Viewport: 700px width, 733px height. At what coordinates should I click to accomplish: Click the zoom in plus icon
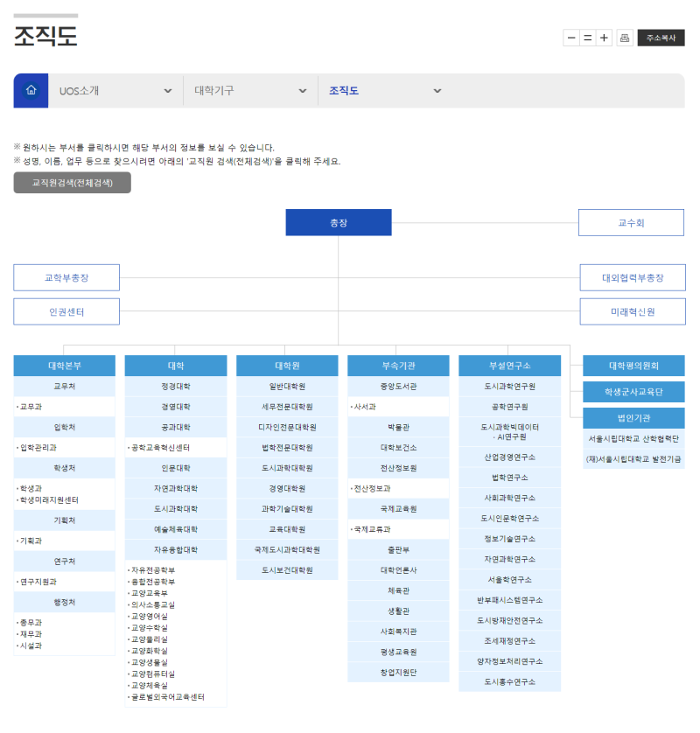pos(605,38)
